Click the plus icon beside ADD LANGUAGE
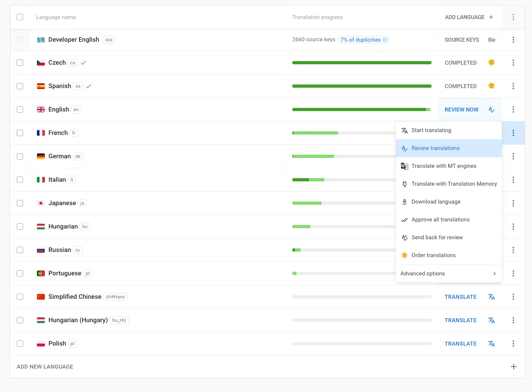Image resolution: width=532 pixels, height=392 pixels. 491,17
